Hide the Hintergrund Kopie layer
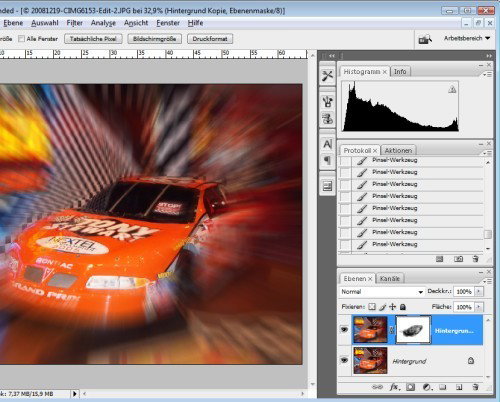This screenshot has width=500, height=402. 344,330
